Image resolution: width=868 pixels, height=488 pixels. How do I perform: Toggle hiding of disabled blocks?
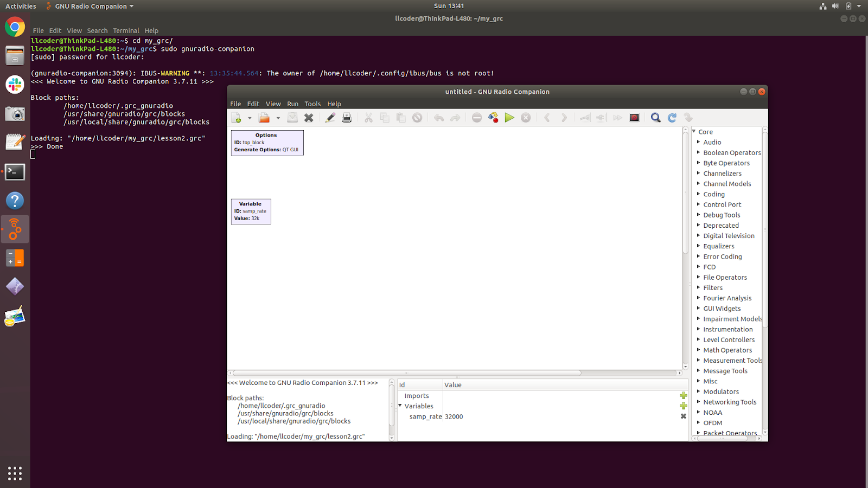(x=634, y=118)
